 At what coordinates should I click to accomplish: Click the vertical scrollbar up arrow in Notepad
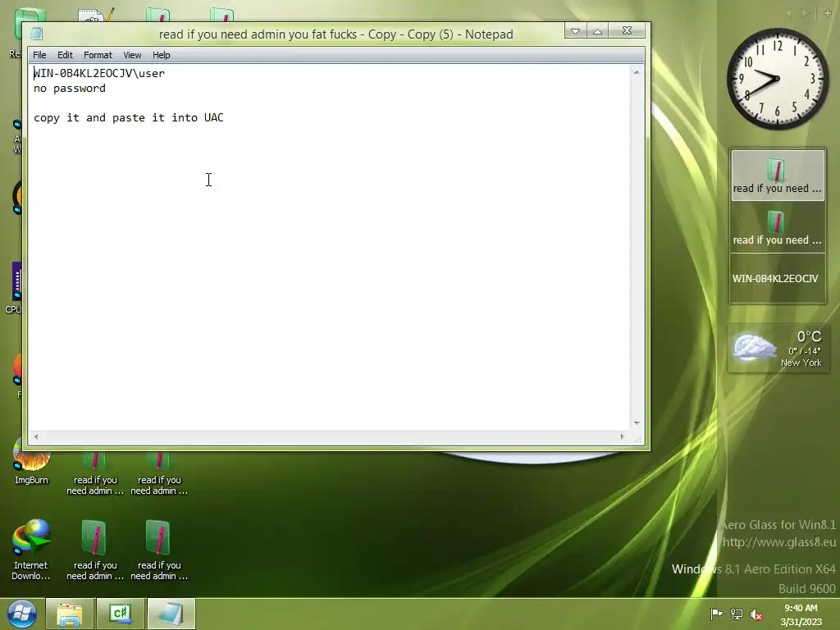tap(637, 72)
